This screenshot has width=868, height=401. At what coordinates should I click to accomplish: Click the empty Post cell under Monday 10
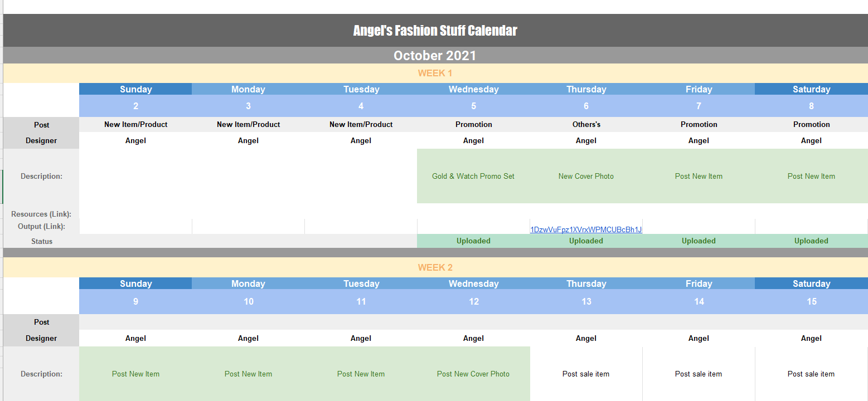[x=248, y=322]
